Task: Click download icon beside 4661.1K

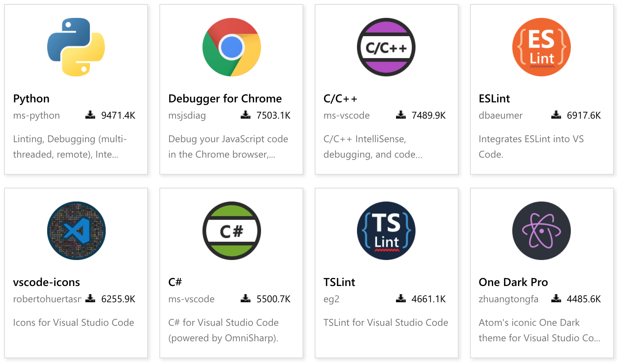Action: pyautogui.click(x=401, y=299)
